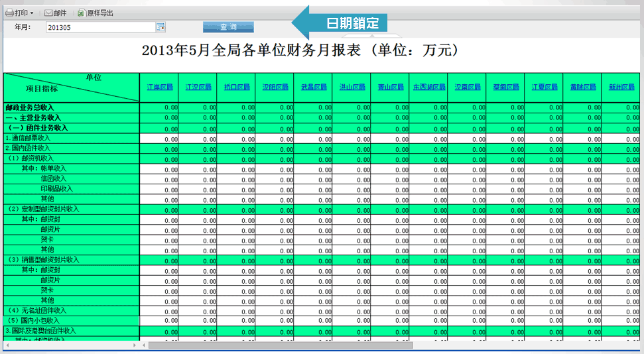The height and width of the screenshot is (354, 644).
Task: Select the 邮政业务总收入 row label
Action: pos(30,107)
